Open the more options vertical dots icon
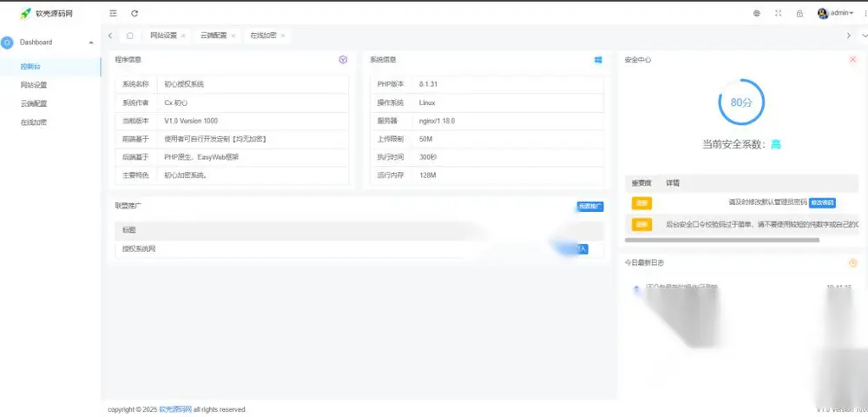Image resolution: width=868 pixels, height=417 pixels. tap(865, 13)
